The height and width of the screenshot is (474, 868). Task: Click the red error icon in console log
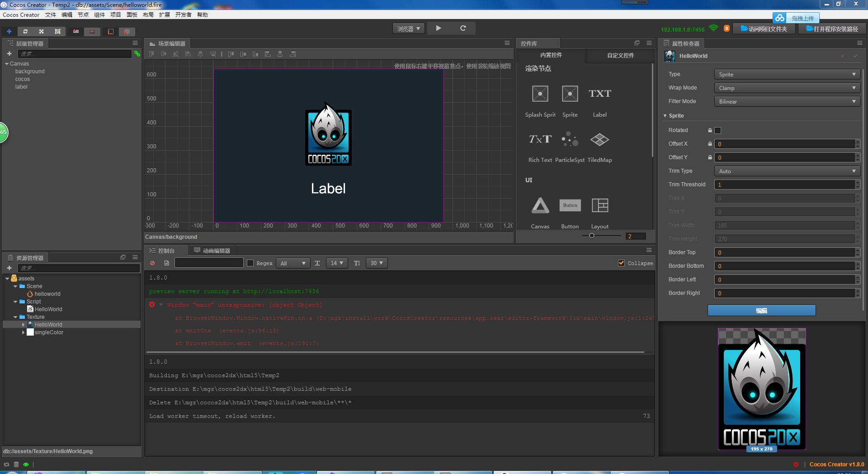click(152, 305)
